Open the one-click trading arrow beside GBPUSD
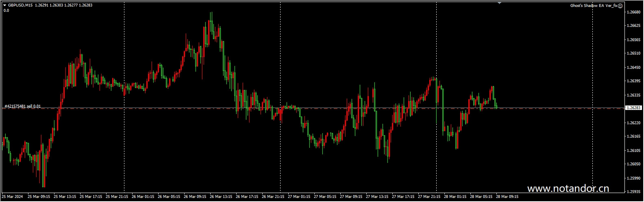Viewport: 644px width, 202px height. tap(4, 5)
